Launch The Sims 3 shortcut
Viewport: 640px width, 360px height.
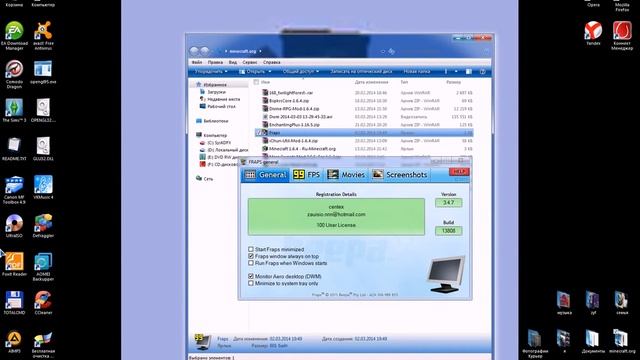point(14,111)
